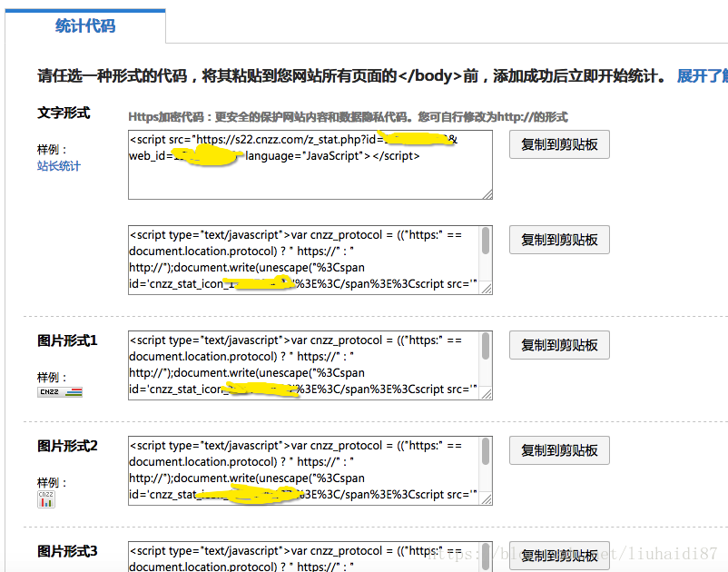Click the 图片形式1 heading

click(x=67, y=340)
